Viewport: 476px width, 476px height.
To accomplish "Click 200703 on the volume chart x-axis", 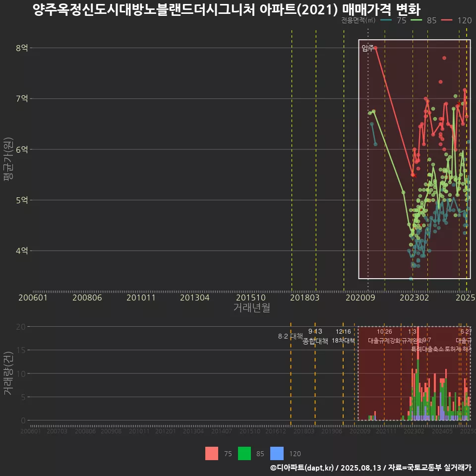I will (57, 431).
